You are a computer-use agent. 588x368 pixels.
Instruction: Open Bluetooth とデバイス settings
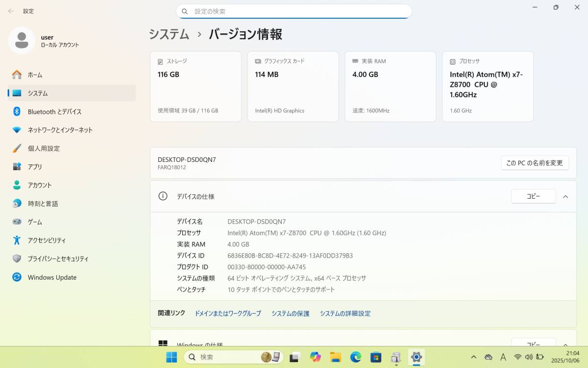click(x=54, y=112)
